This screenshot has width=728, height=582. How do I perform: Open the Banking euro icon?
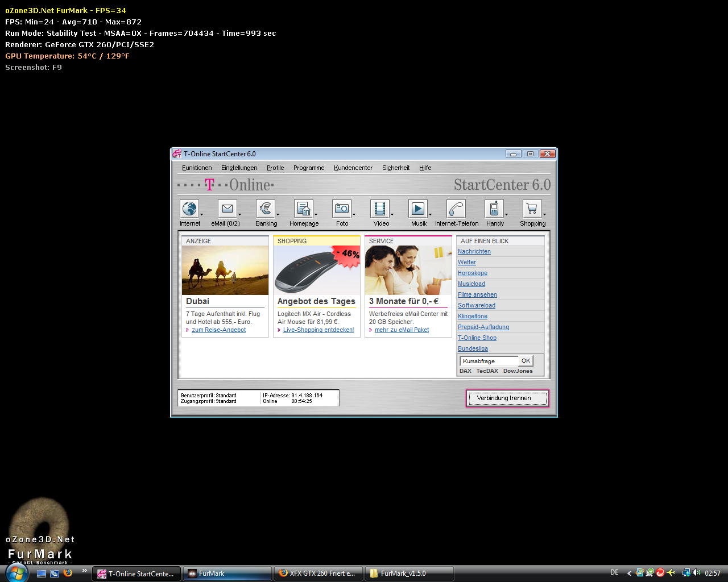266,209
